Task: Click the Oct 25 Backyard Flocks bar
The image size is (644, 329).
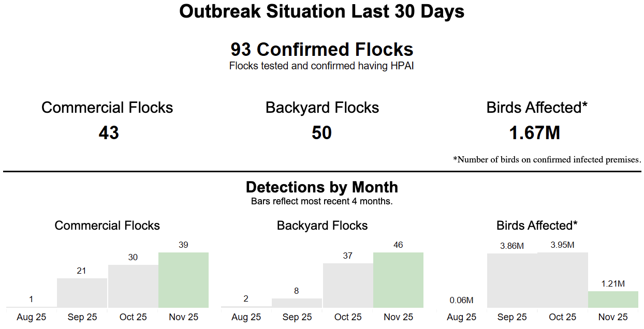Action: pyautogui.click(x=348, y=285)
